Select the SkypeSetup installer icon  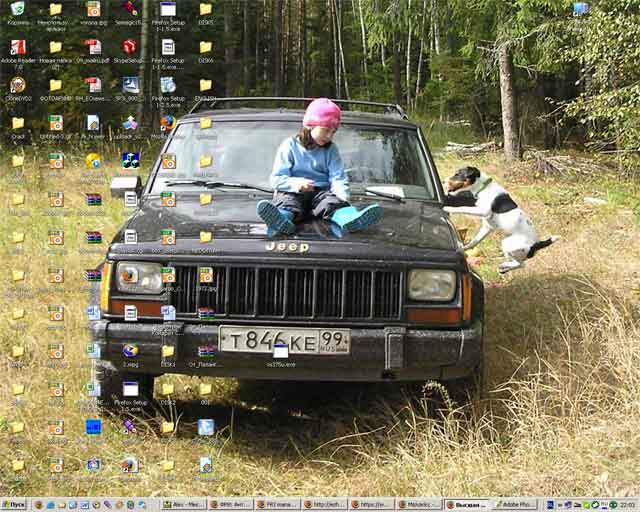coord(130,47)
